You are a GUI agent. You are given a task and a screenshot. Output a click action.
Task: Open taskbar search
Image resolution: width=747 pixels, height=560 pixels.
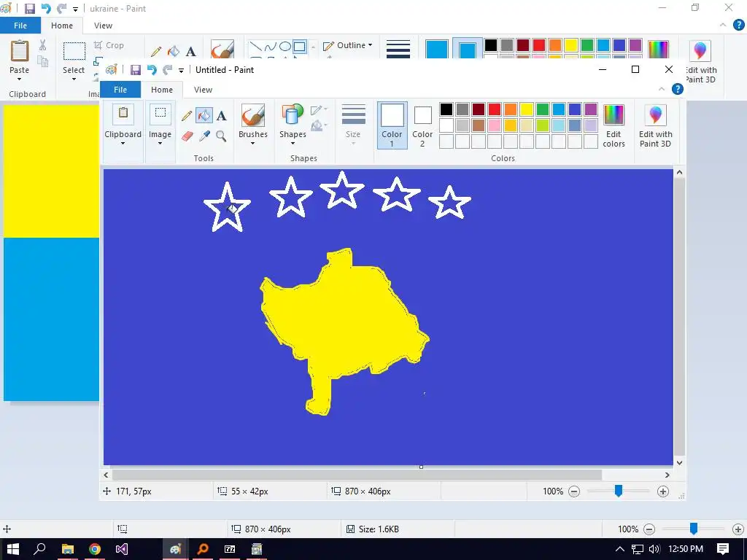pyautogui.click(x=39, y=549)
